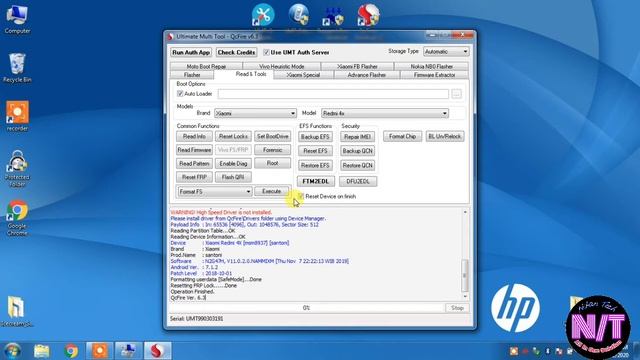
Task: Switch to the Xiaomi FB Flasher tab
Action: tap(357, 66)
